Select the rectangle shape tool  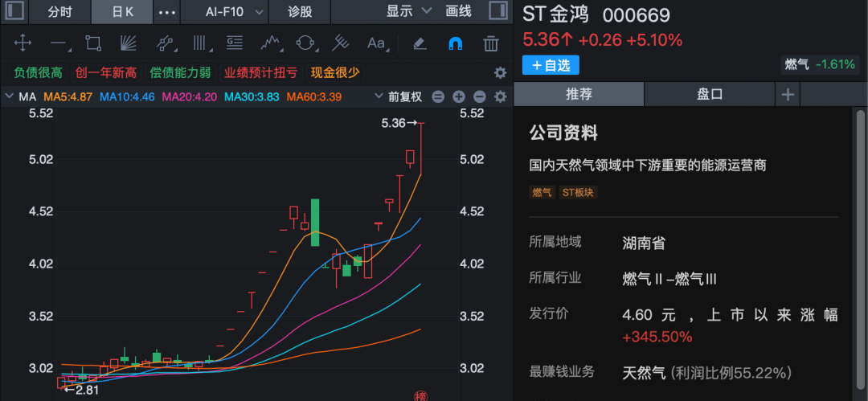point(93,43)
